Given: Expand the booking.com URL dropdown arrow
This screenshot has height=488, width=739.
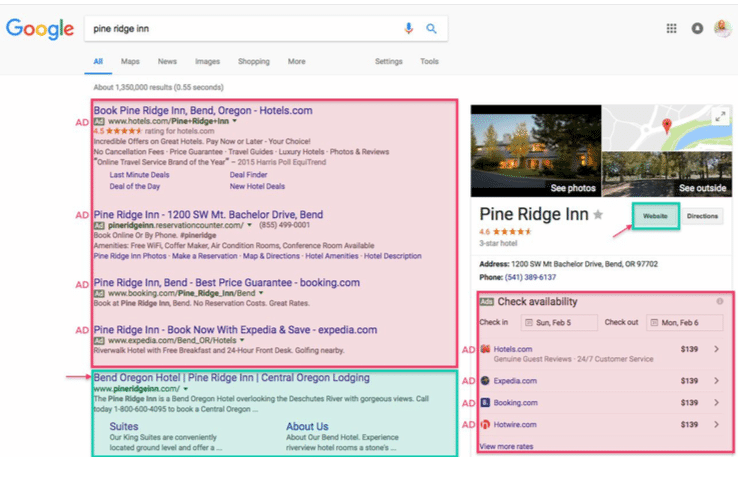Looking at the screenshot, I should click(x=261, y=293).
